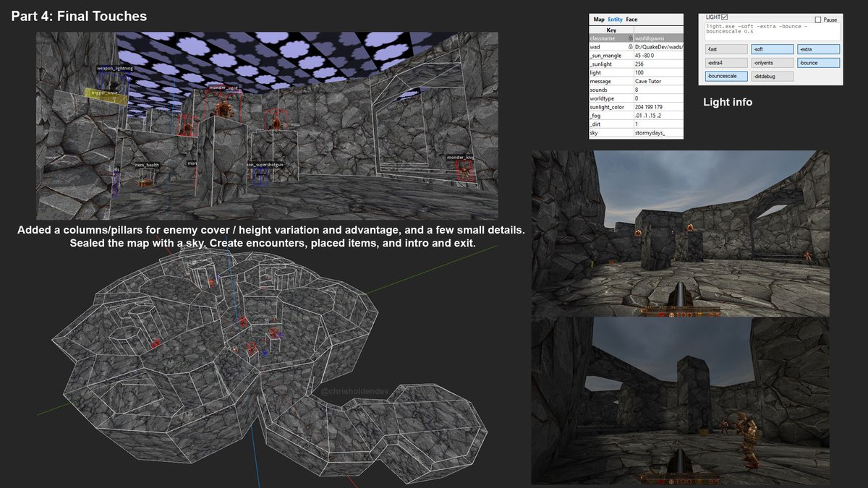Select the light key row
The height and width of the screenshot is (488, 868).
coord(637,72)
